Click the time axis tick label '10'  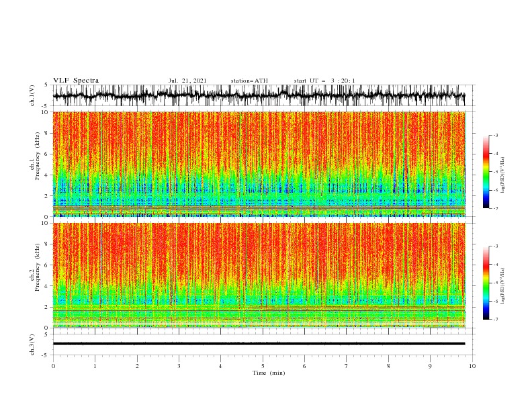[472, 366]
